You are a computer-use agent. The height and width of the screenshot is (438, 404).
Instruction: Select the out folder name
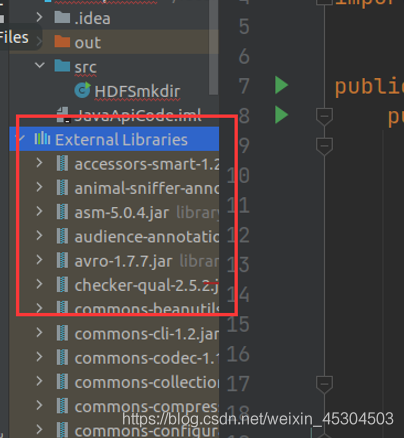point(88,42)
